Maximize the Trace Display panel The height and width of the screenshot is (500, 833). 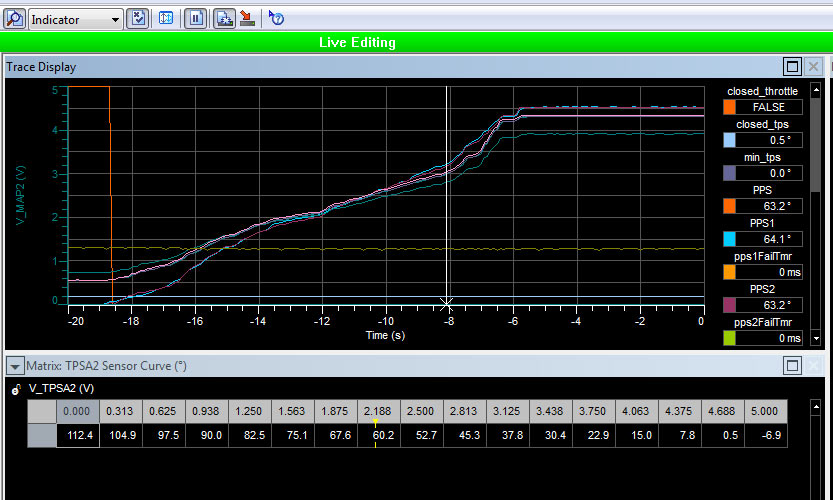[x=792, y=67]
